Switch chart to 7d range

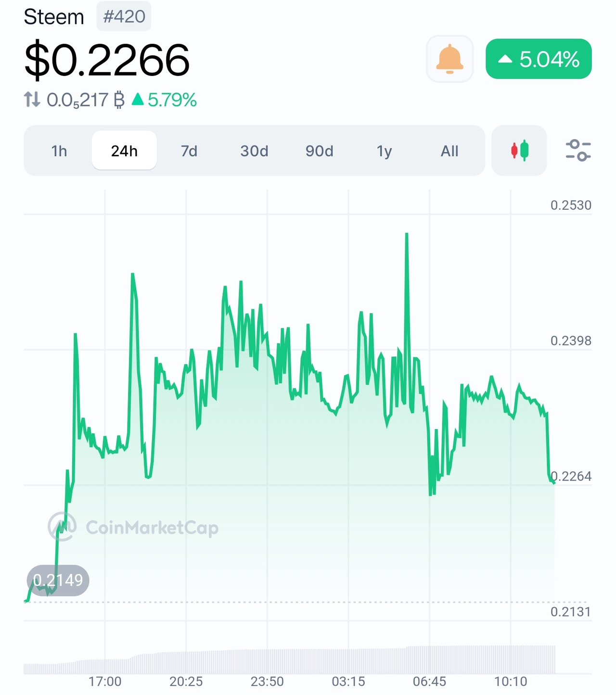tap(189, 151)
